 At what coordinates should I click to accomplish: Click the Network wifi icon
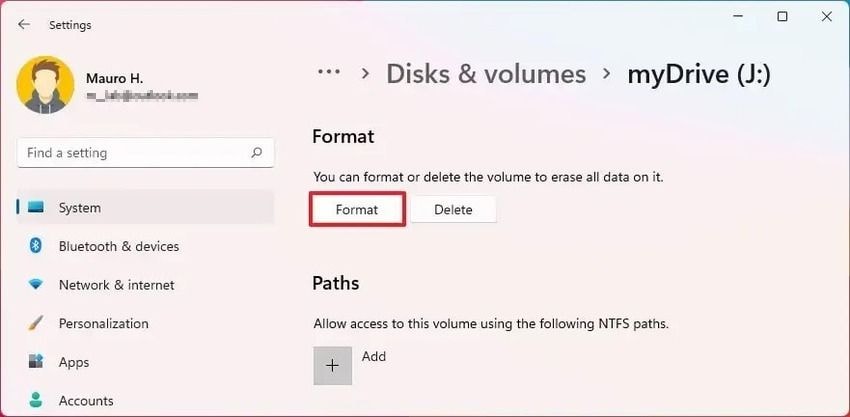click(36, 285)
